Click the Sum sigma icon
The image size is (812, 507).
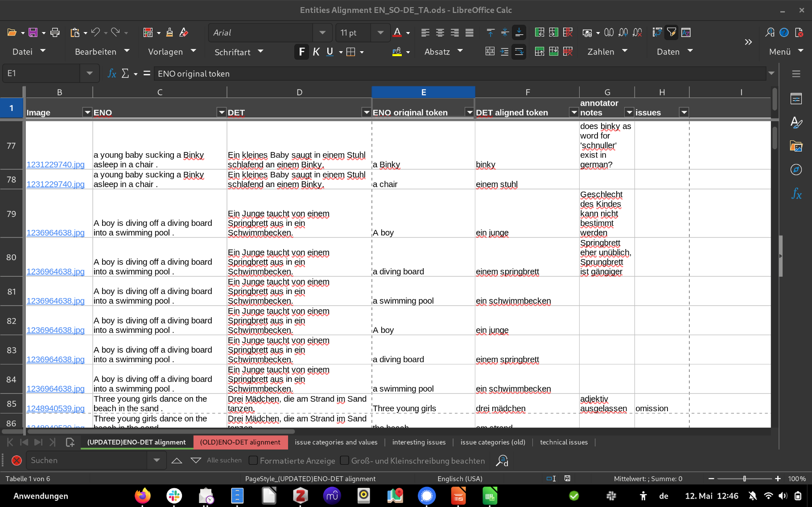[x=125, y=74]
